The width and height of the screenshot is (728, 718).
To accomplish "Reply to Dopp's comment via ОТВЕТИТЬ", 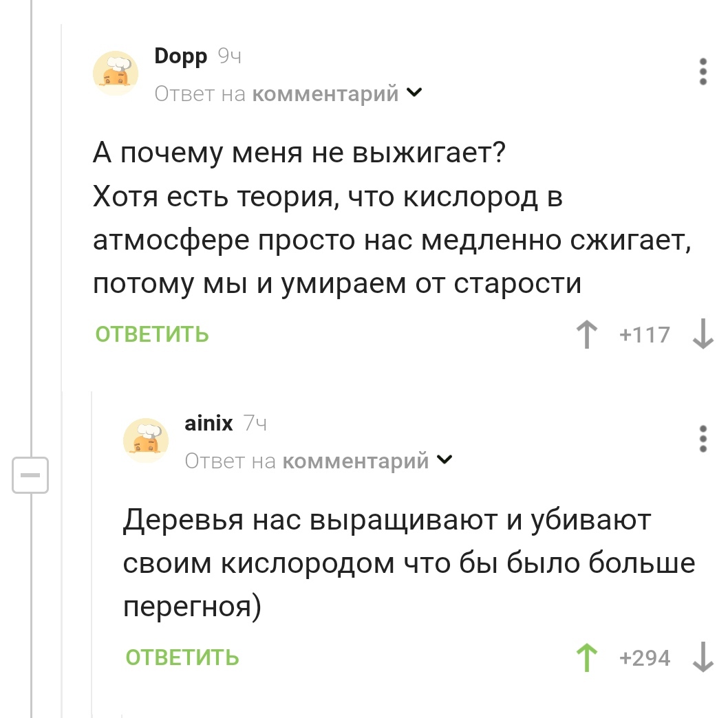I will [x=152, y=334].
